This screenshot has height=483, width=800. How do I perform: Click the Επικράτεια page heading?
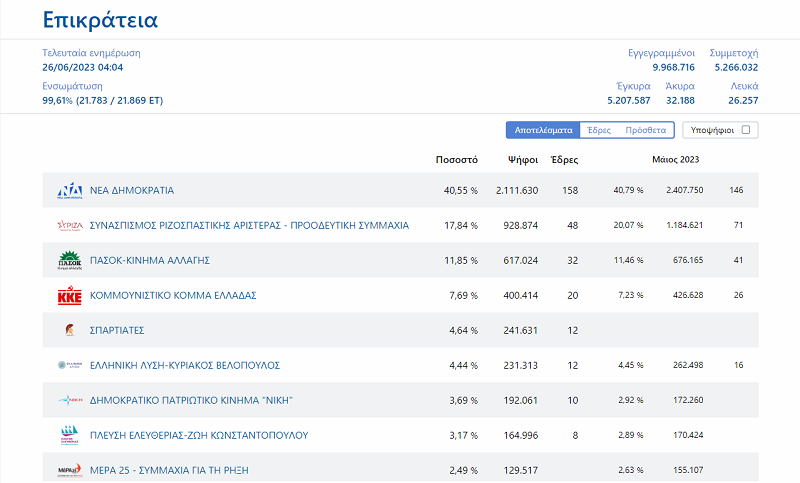click(x=100, y=20)
